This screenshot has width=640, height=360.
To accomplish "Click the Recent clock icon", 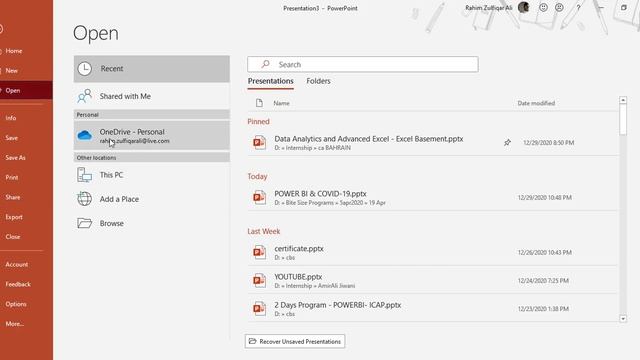I will [84, 69].
